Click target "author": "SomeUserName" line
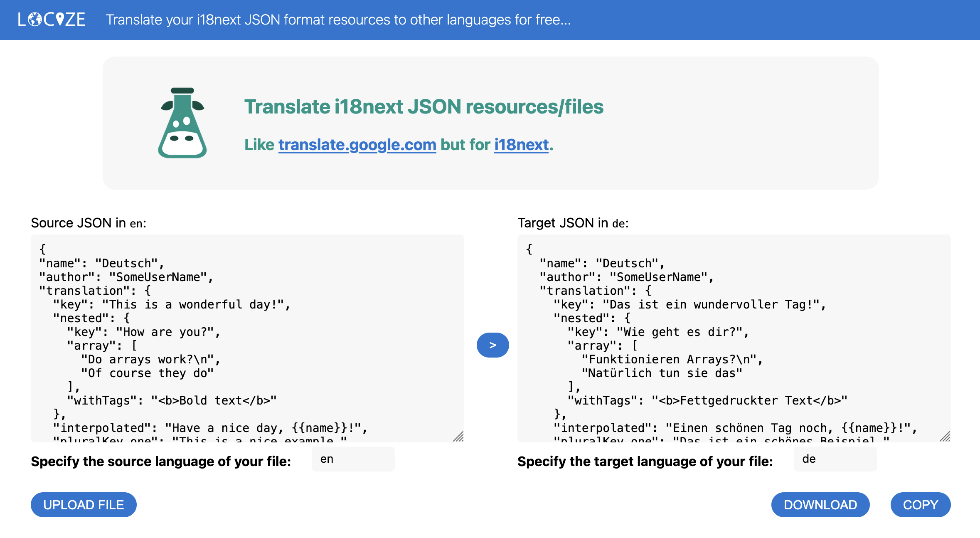Viewport: 980px width, 538px height. (x=627, y=277)
